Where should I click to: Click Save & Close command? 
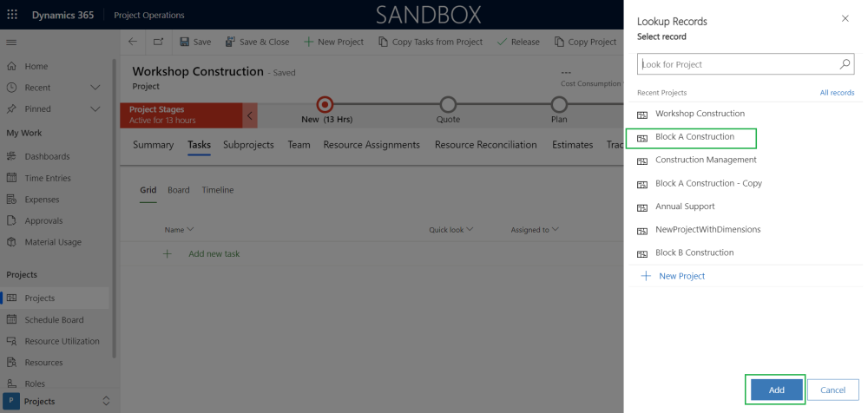coord(258,42)
